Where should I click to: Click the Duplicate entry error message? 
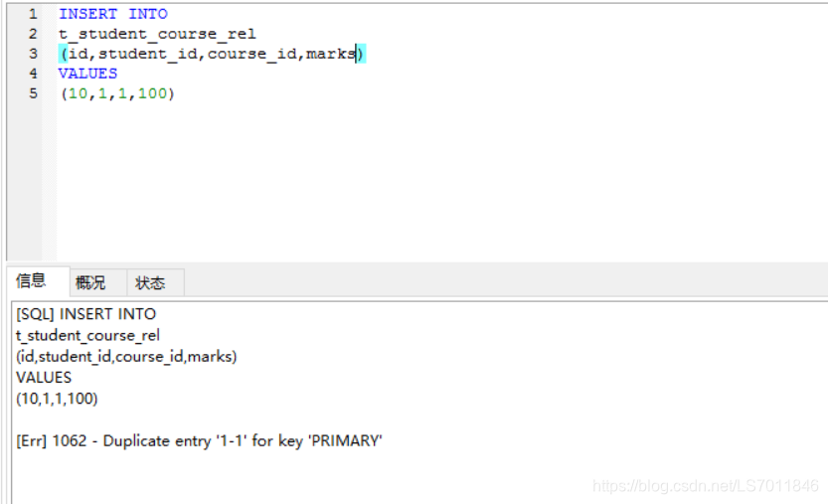(x=199, y=440)
